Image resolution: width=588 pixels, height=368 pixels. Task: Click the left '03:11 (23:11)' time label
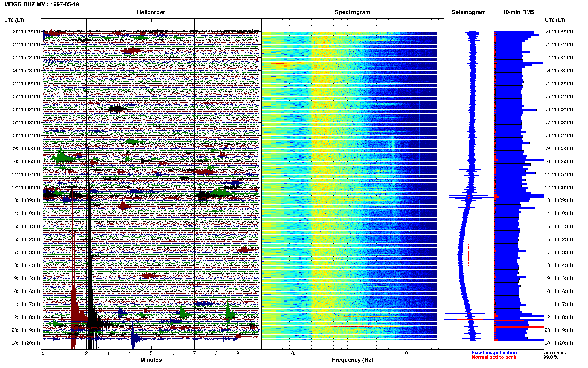[26, 70]
